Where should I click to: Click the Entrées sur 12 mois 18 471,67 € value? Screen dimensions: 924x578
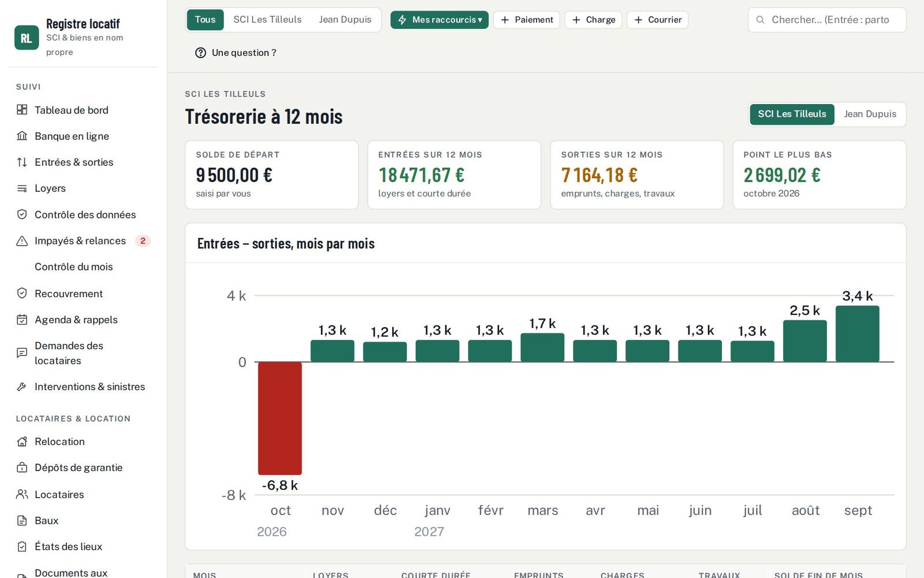422,175
